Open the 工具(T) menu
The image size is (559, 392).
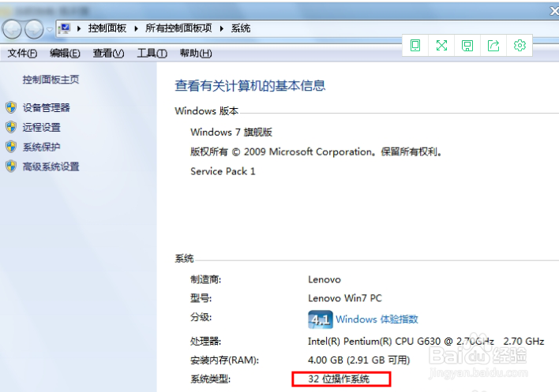pyautogui.click(x=152, y=54)
